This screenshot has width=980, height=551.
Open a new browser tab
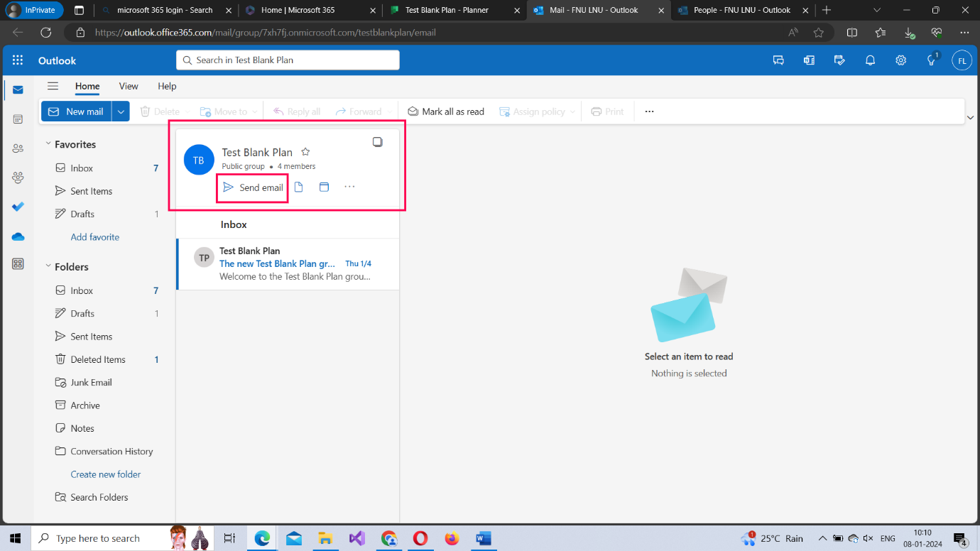(827, 10)
